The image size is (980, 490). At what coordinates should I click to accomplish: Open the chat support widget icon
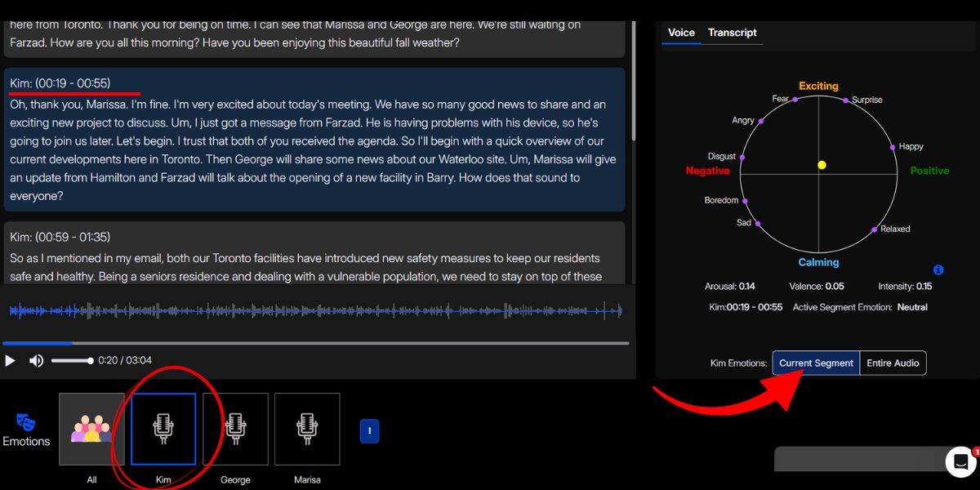pos(961,461)
